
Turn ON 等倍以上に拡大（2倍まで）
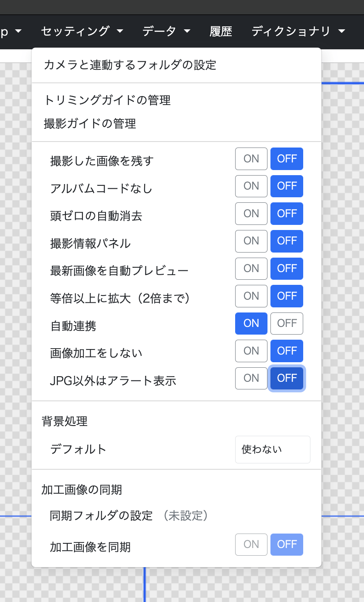[x=251, y=296]
